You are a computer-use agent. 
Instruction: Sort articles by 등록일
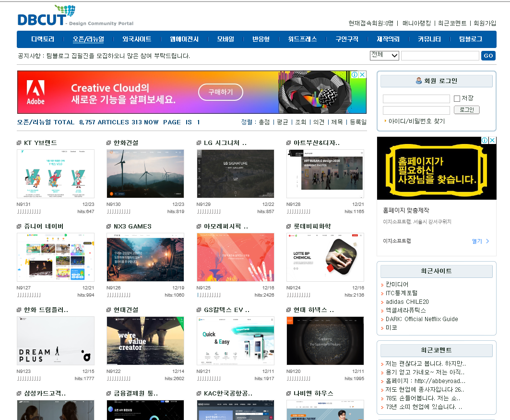(x=358, y=122)
